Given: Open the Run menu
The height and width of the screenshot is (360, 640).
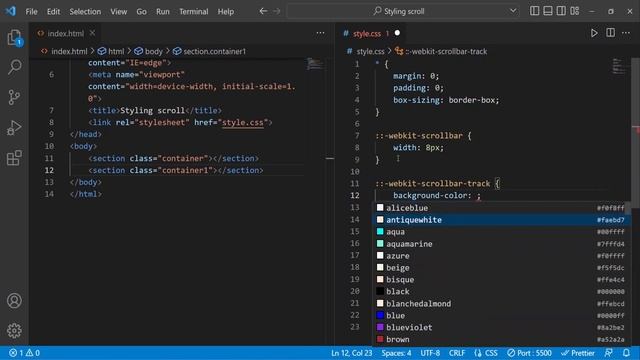Looking at the screenshot, I should coord(162,11).
